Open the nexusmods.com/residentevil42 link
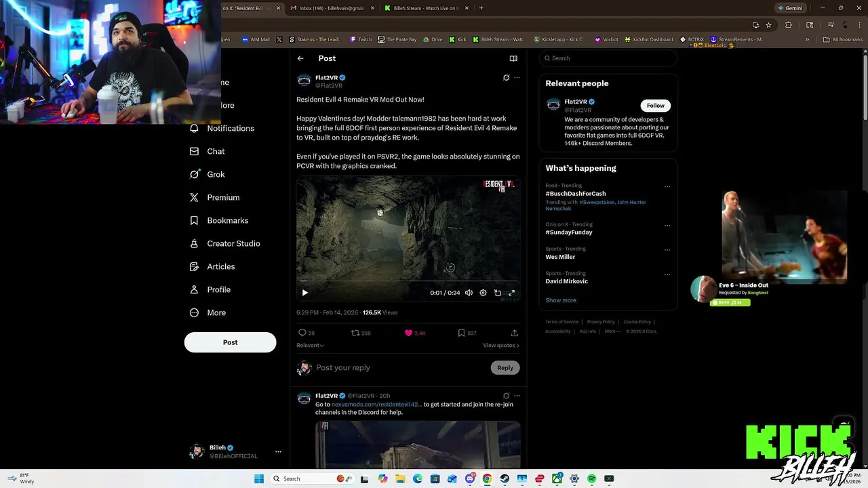Viewport: 868px width, 488px height. 376,405
